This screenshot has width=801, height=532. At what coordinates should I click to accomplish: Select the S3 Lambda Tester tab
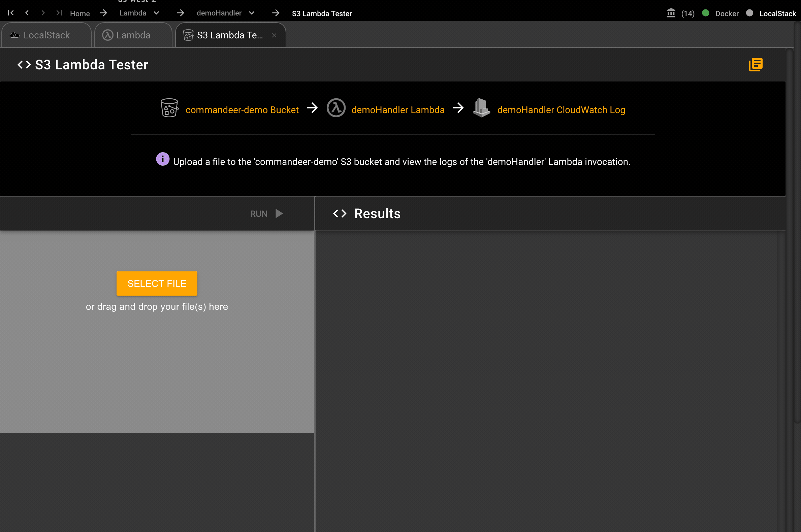click(x=230, y=35)
